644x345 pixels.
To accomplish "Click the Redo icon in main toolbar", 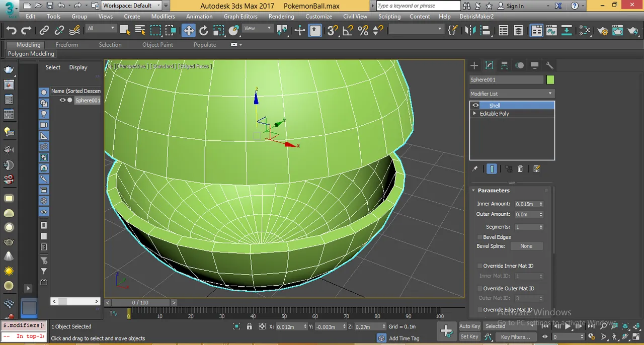I will 26,31.
